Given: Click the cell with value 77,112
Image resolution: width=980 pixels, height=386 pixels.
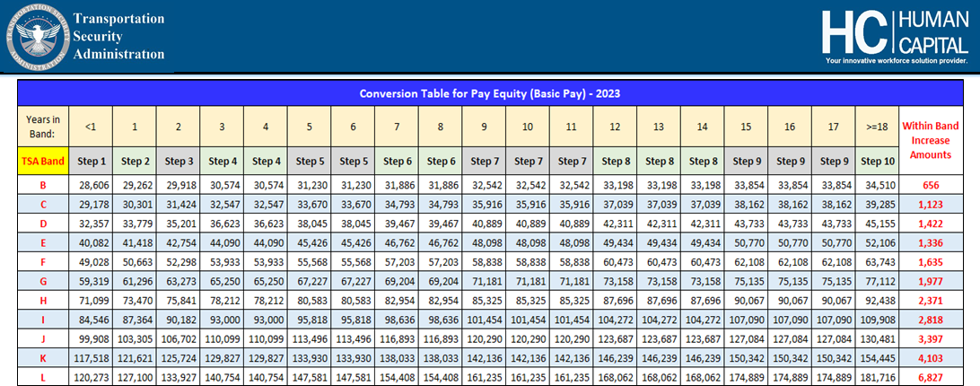Looking at the screenshot, I should pos(877,281).
